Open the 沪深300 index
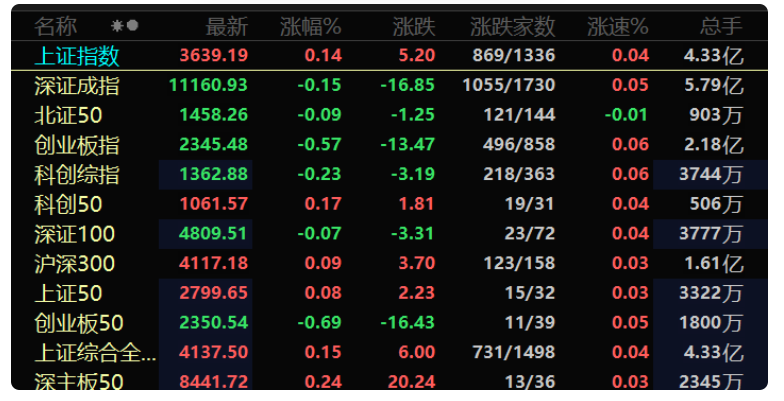The image size is (784, 401). coord(389,264)
